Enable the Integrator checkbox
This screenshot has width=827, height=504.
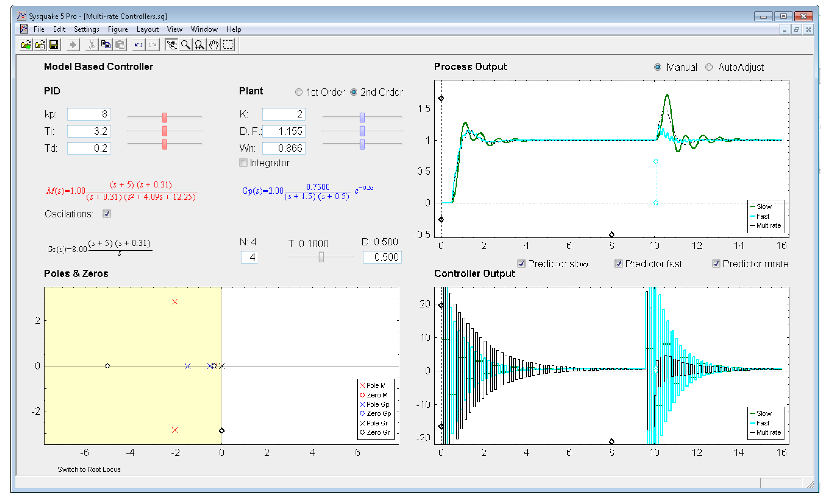(243, 163)
